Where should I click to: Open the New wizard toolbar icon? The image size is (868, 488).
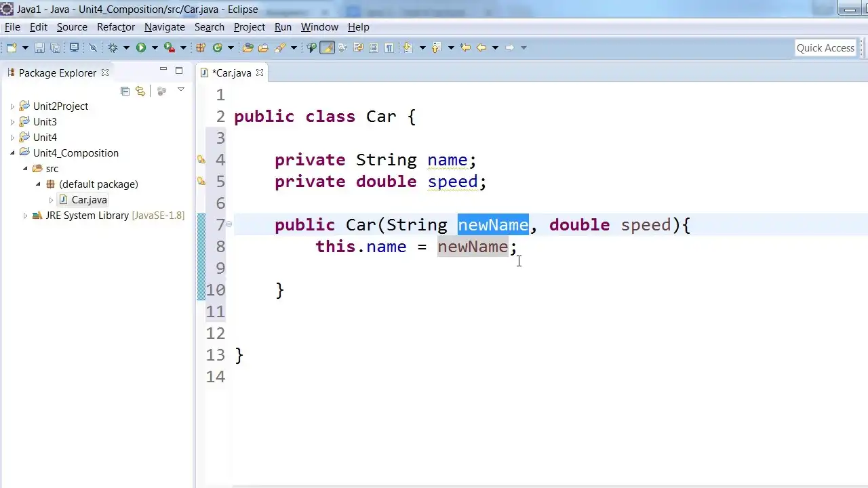12,47
